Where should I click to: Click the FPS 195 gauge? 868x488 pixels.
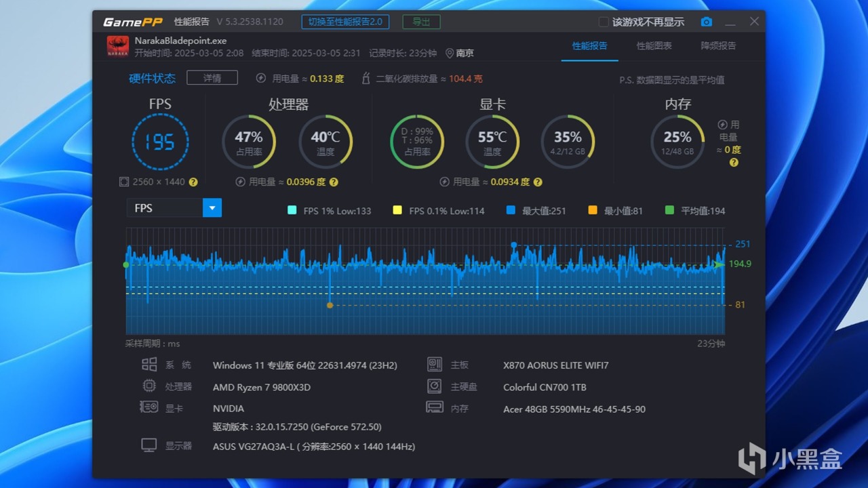(160, 142)
